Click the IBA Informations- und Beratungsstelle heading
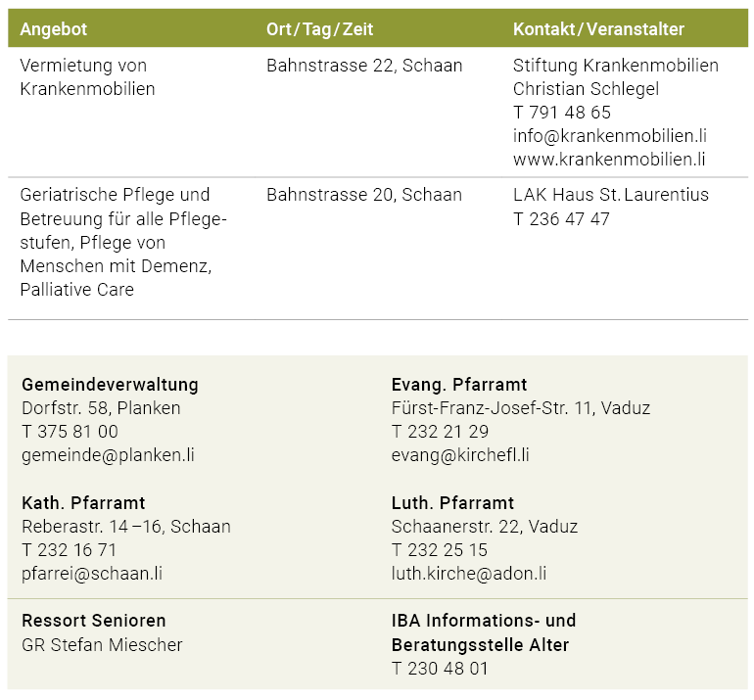This screenshot has height=700, width=754. point(484,632)
